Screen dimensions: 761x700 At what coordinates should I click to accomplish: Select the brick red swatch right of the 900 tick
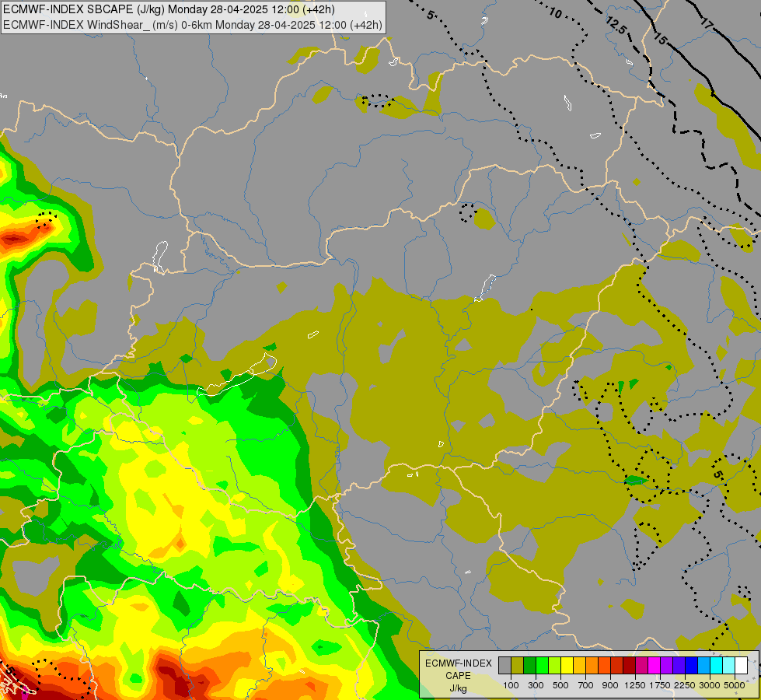click(x=617, y=666)
